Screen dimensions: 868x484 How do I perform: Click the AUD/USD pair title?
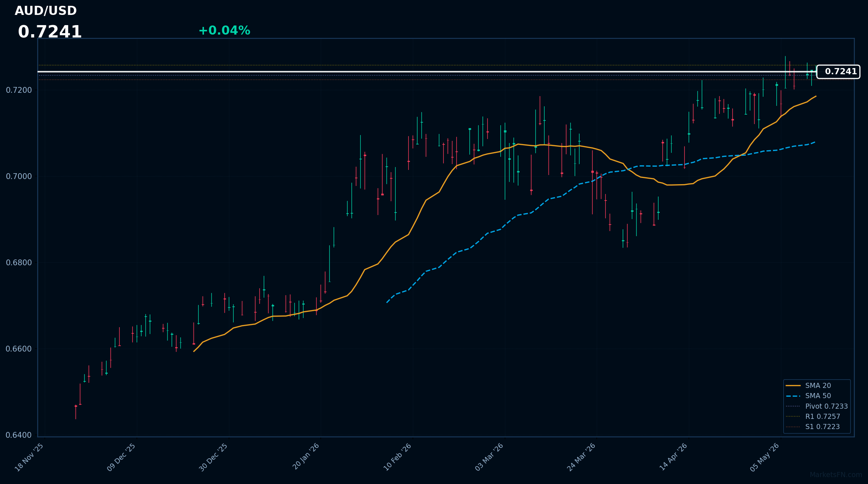(46, 11)
